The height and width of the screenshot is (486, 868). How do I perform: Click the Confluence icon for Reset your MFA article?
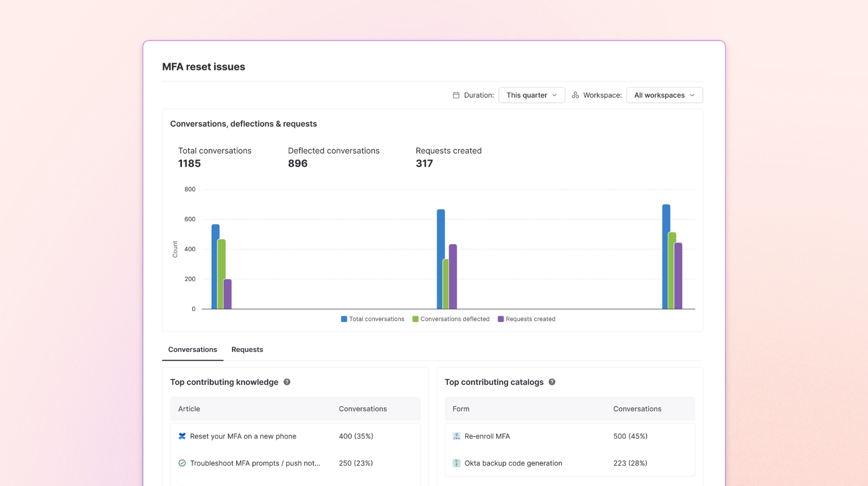pyautogui.click(x=182, y=436)
